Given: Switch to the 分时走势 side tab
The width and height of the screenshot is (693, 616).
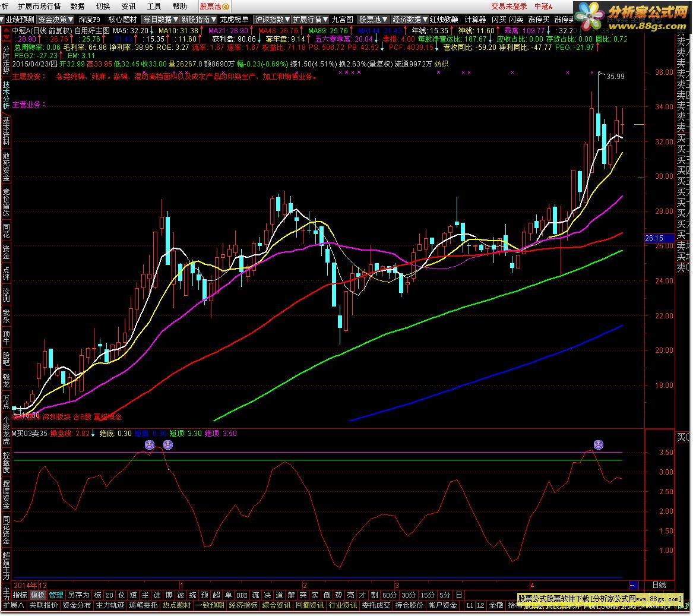Looking at the screenshot, I should click(x=6, y=59).
